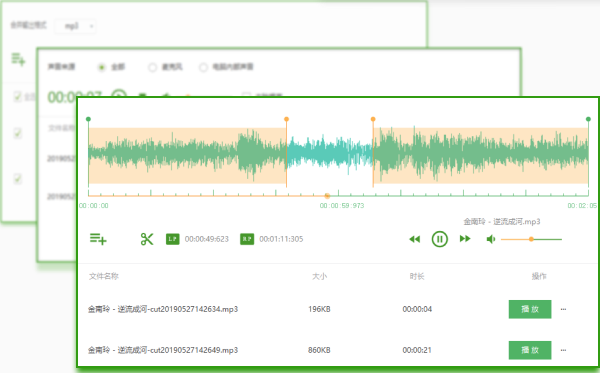The height and width of the screenshot is (373, 600).
Task: Play the cut20190527142634.mp3 file
Action: point(530,309)
